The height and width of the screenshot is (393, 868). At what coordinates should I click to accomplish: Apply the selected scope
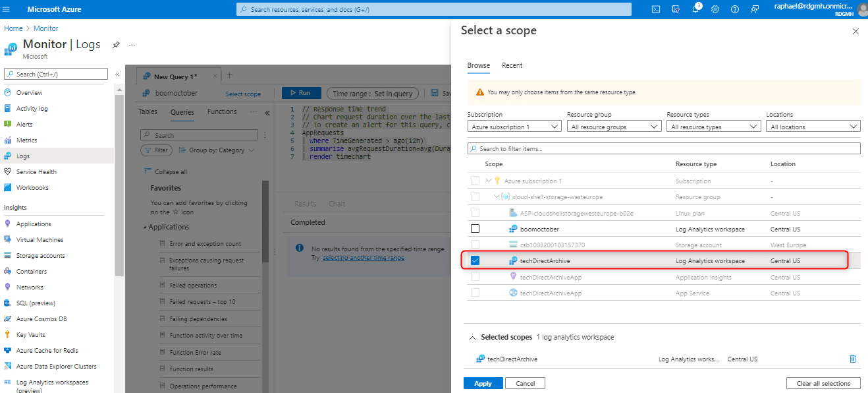pos(483,383)
